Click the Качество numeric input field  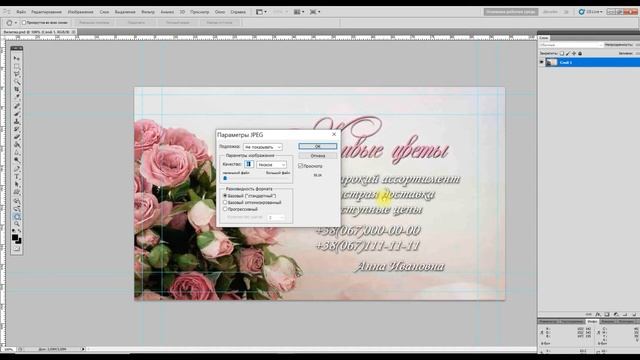[x=249, y=164]
